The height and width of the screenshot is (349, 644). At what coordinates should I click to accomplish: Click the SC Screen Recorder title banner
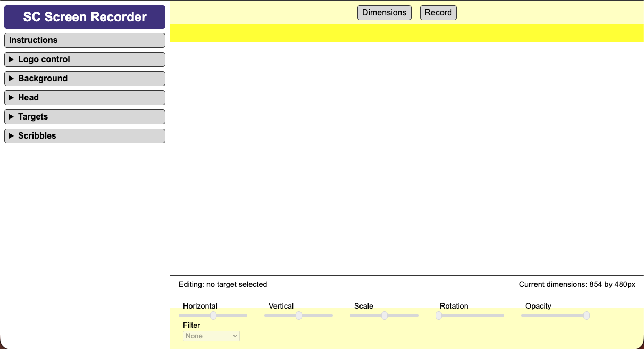tap(85, 16)
